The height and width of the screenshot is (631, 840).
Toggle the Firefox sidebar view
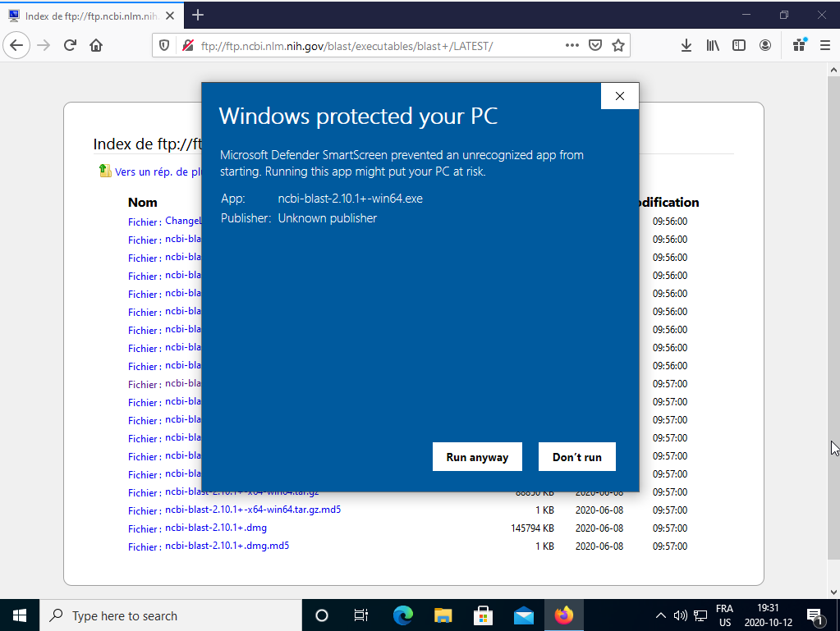click(739, 45)
